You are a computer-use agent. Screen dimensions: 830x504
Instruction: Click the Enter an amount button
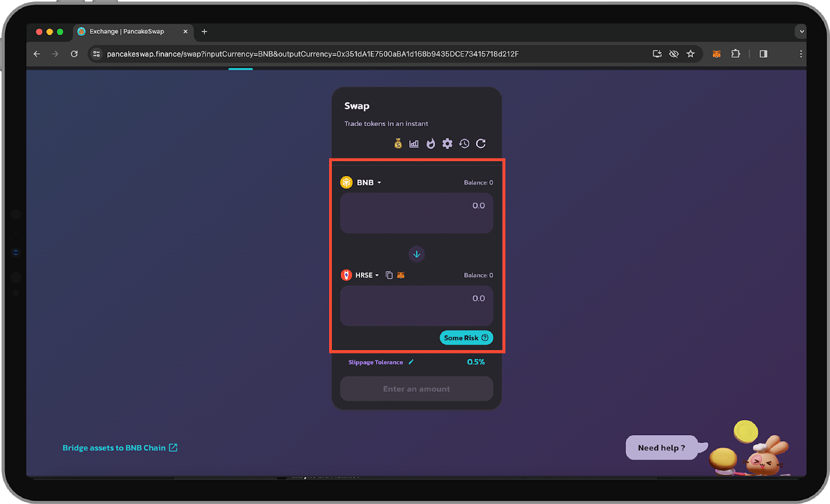point(417,389)
